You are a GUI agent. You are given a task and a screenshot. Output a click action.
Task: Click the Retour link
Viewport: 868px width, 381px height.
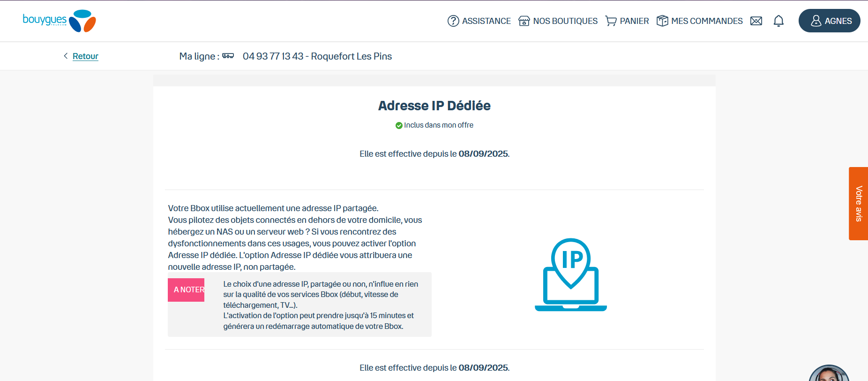[x=85, y=56]
